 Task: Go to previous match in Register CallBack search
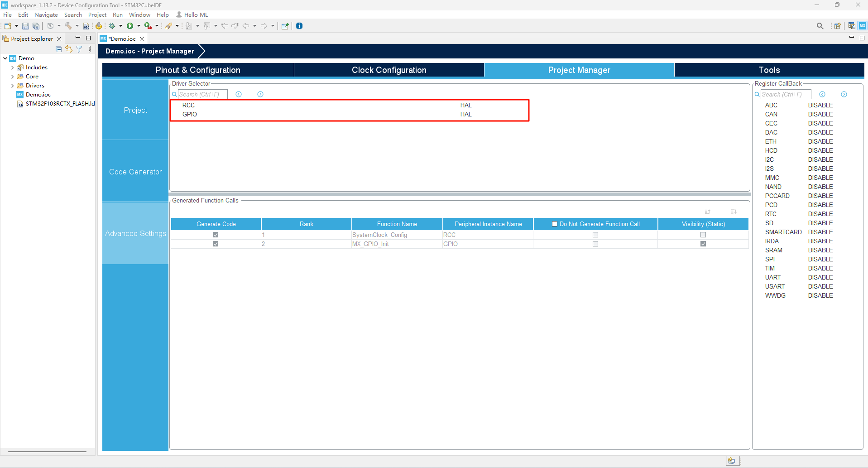click(x=822, y=94)
